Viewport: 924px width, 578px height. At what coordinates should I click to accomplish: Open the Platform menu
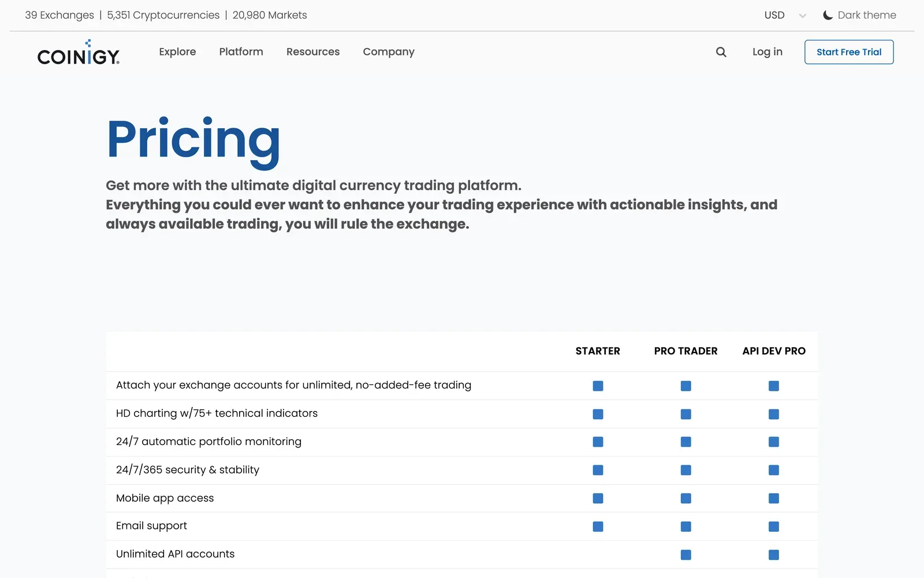(x=241, y=51)
